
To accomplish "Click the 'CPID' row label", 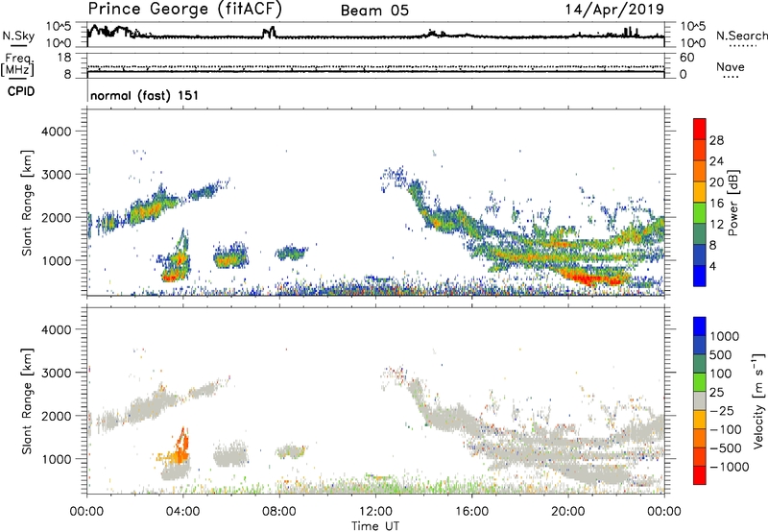I will [21, 91].
